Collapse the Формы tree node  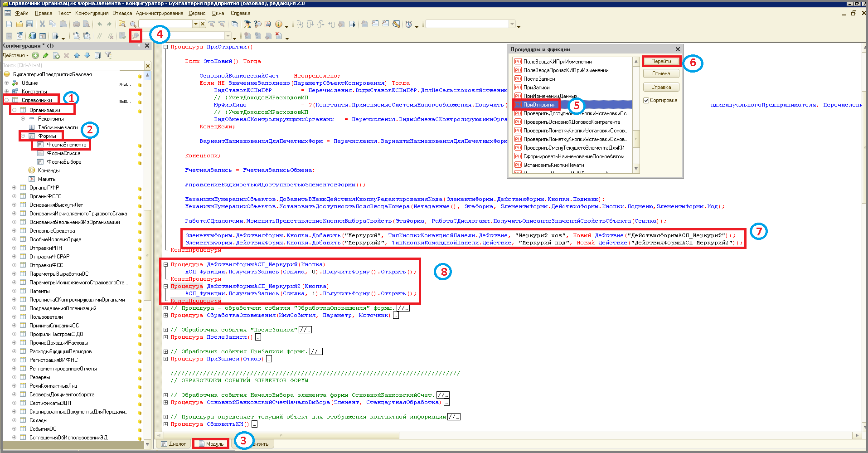(23, 136)
